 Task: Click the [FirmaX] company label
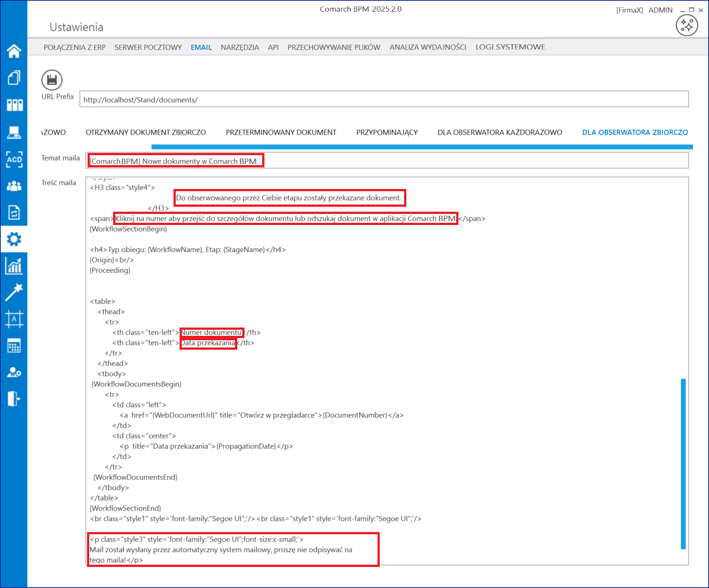pyautogui.click(x=630, y=10)
